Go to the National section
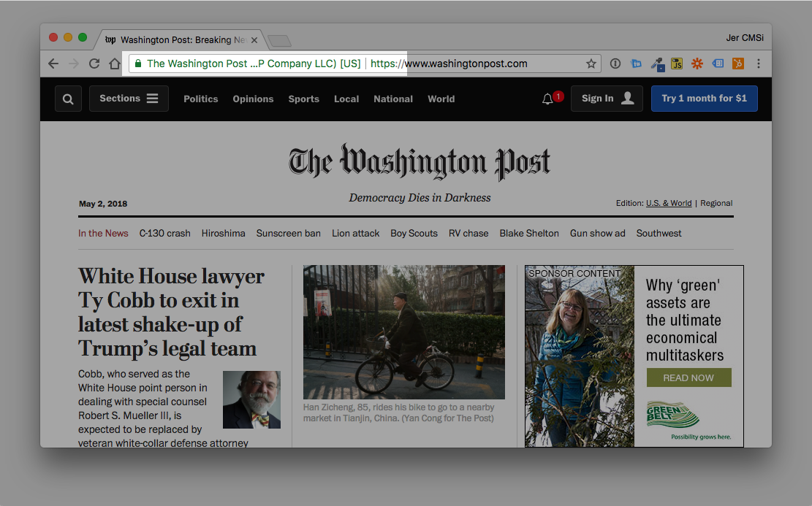812x506 pixels. (x=393, y=99)
